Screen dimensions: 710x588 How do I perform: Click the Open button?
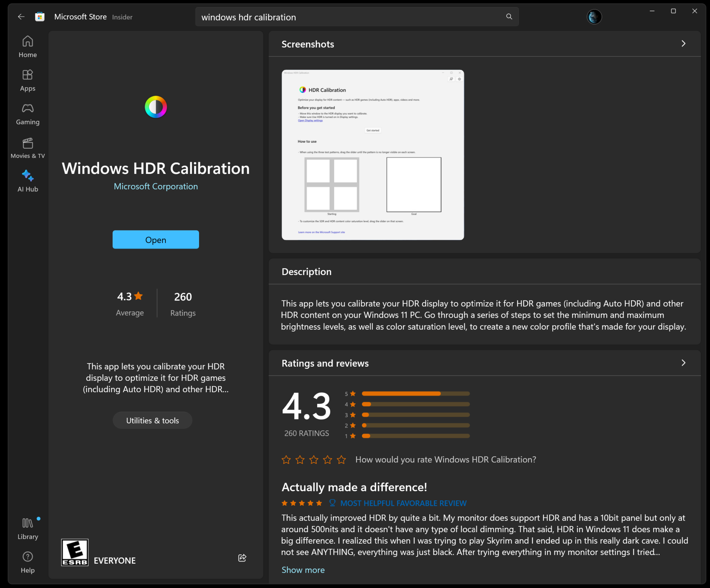[156, 239]
